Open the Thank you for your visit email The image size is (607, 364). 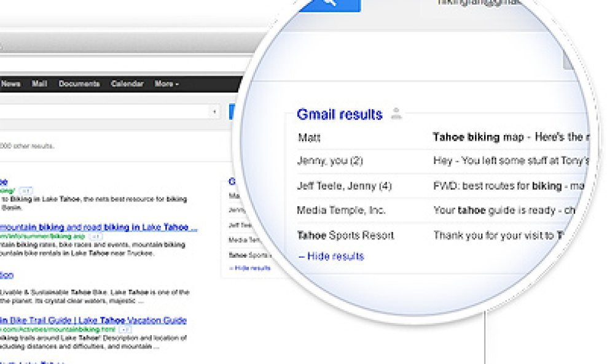(x=499, y=235)
